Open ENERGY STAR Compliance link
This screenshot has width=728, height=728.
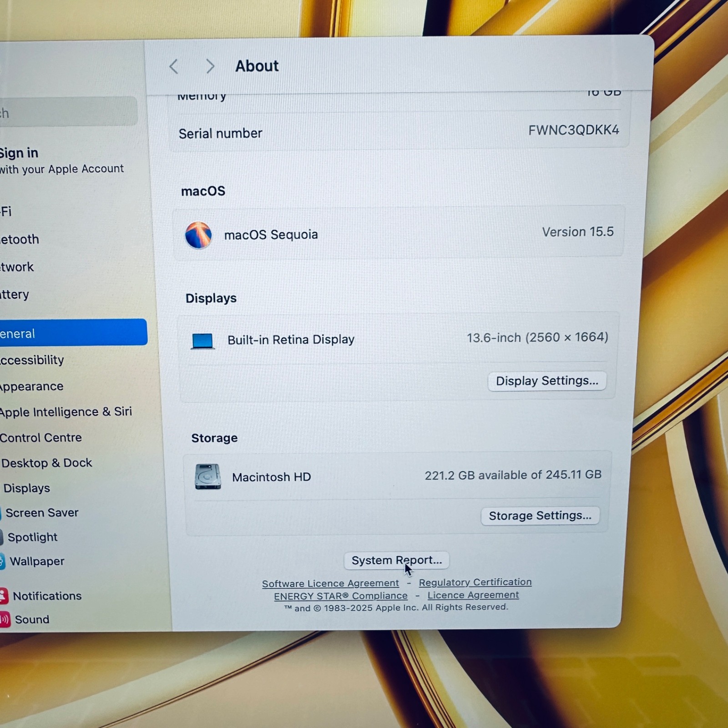pyautogui.click(x=341, y=596)
